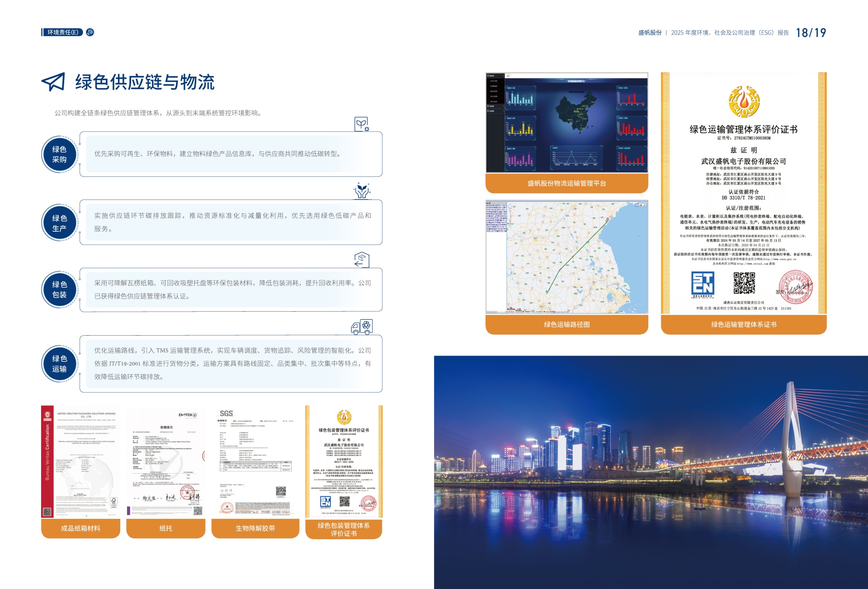Screen dimensions: 868x589
Task: Click the 纸托 orange caption label
Action: 165,528
